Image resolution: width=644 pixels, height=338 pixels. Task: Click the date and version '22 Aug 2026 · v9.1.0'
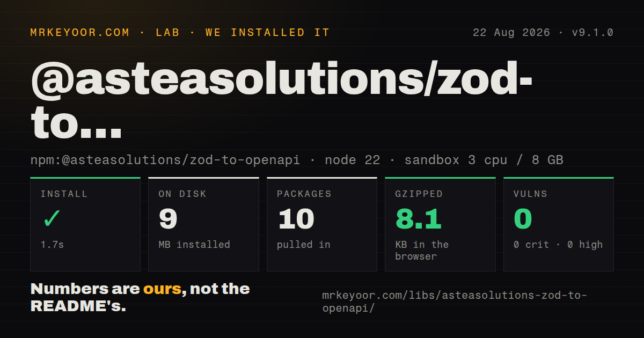[543, 33]
